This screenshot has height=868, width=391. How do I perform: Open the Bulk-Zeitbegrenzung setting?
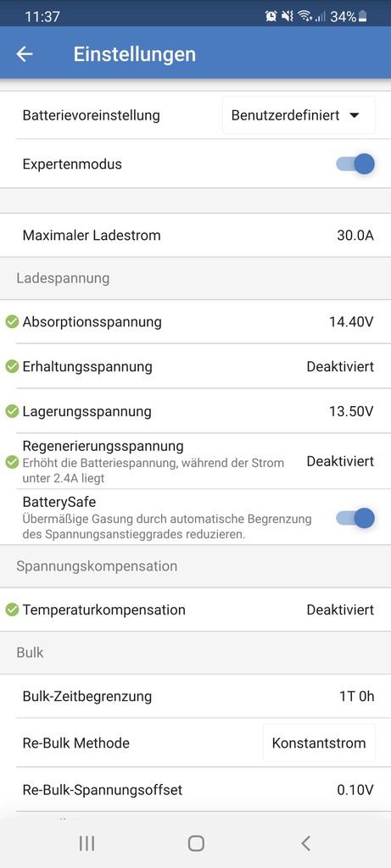(195, 697)
